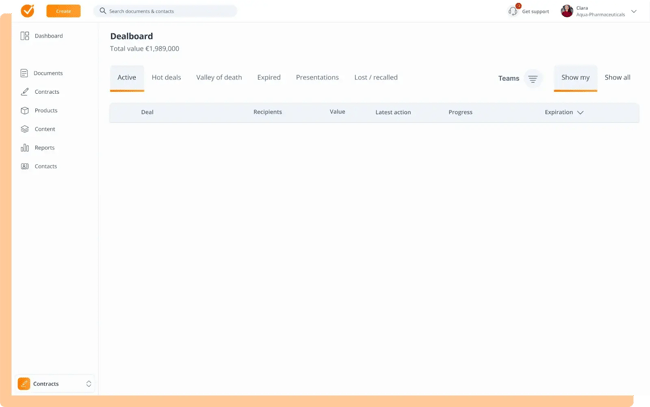Open Contacts from the sidebar
This screenshot has width=650, height=407.
46,167
